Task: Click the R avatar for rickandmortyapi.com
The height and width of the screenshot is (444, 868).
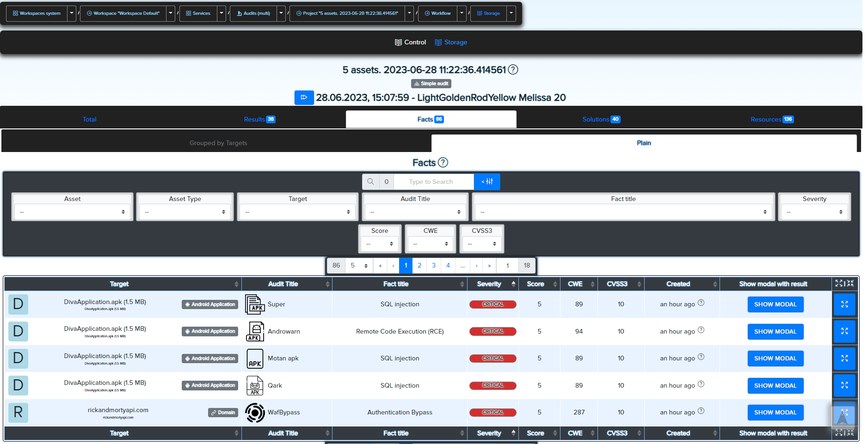Action: pyautogui.click(x=18, y=413)
